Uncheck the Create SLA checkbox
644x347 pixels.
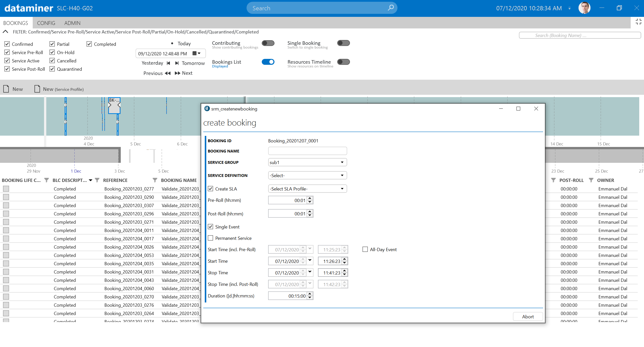[x=211, y=189]
